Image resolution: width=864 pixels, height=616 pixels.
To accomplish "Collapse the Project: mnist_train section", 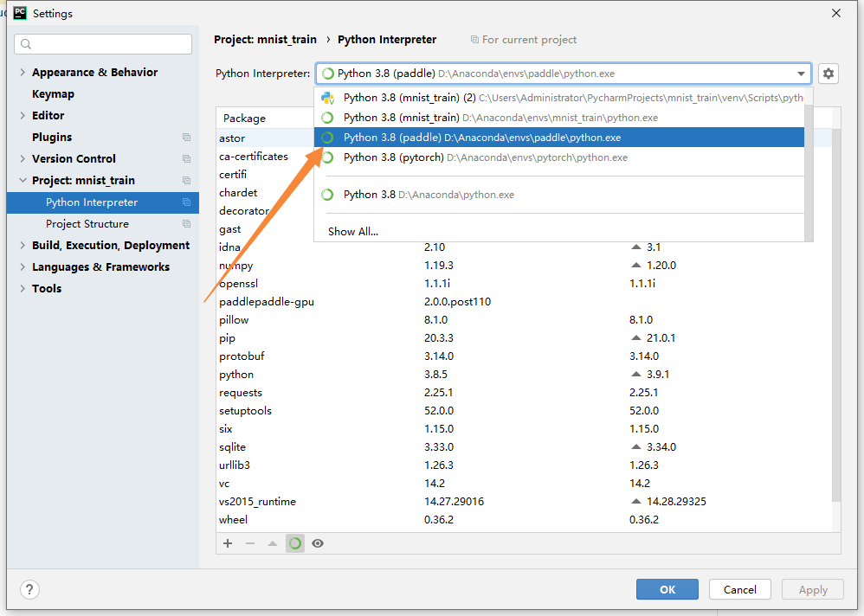I will point(23,180).
